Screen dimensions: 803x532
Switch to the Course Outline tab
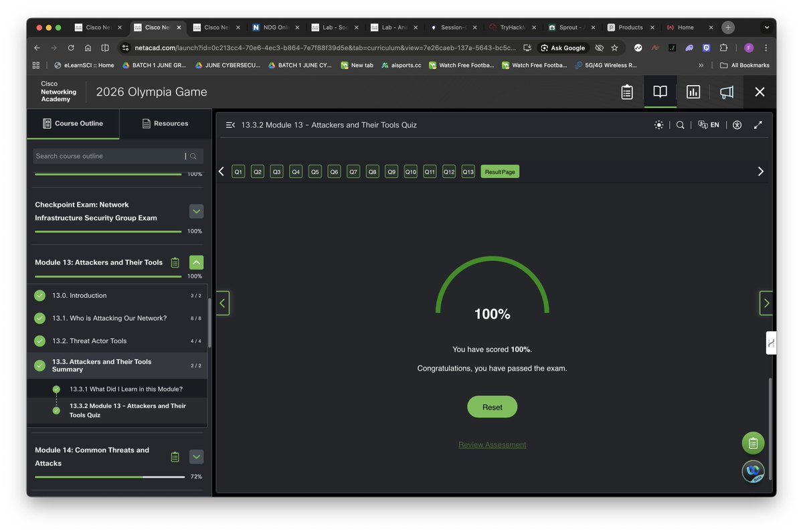click(73, 124)
